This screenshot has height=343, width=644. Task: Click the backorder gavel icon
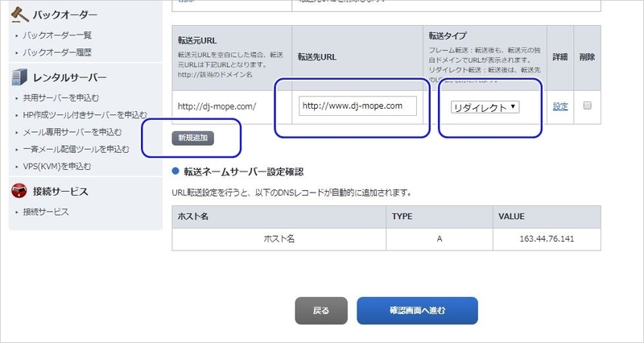tap(19, 14)
